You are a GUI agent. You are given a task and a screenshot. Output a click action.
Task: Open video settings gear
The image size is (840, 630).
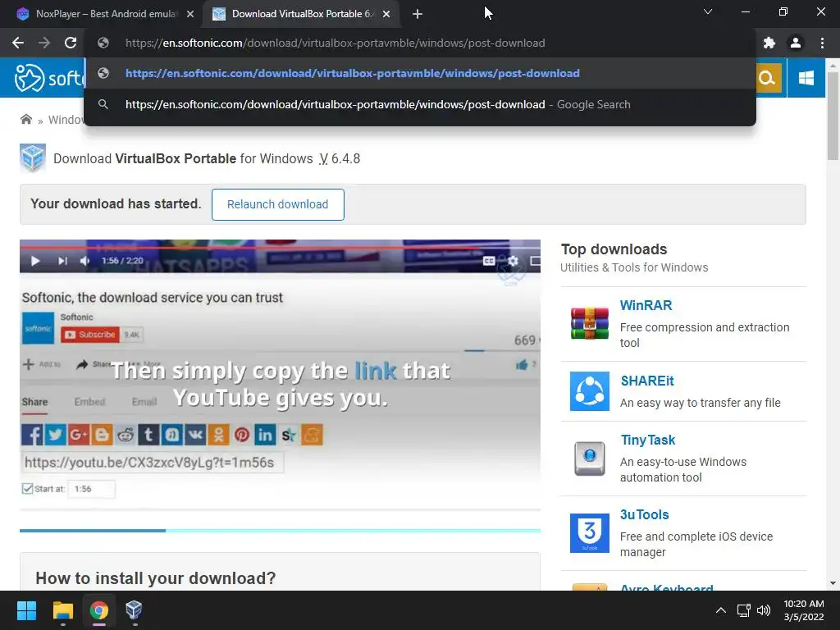pyautogui.click(x=513, y=261)
